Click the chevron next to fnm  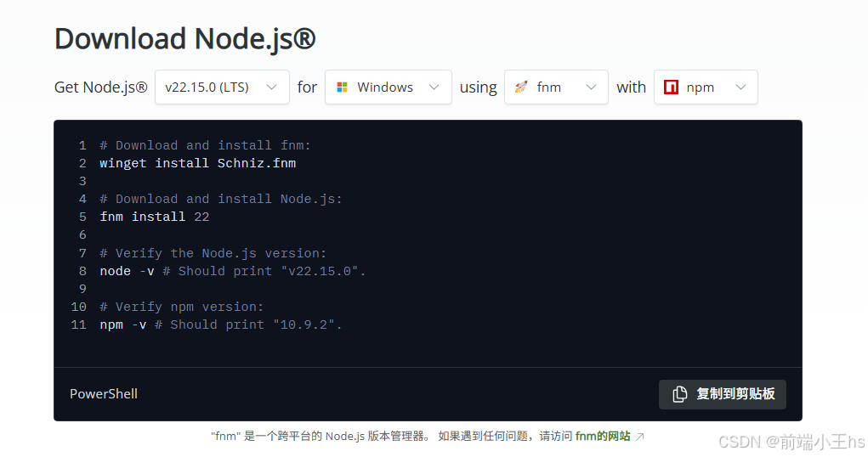(591, 87)
